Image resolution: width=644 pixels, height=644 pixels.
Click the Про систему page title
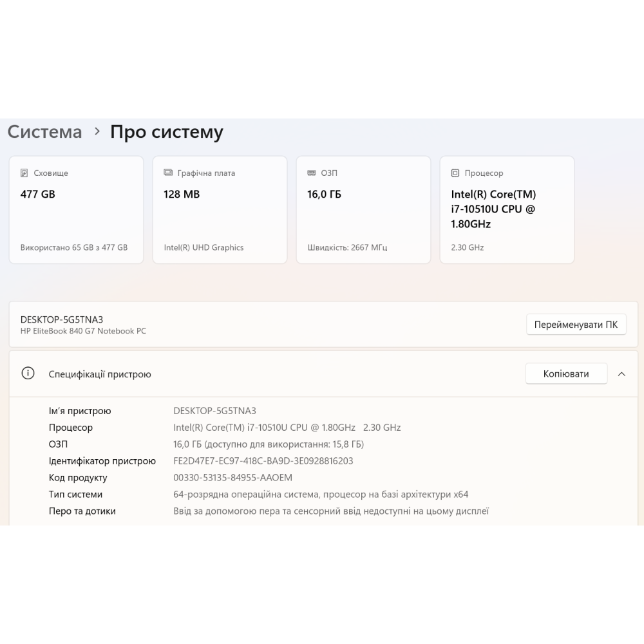[167, 132]
